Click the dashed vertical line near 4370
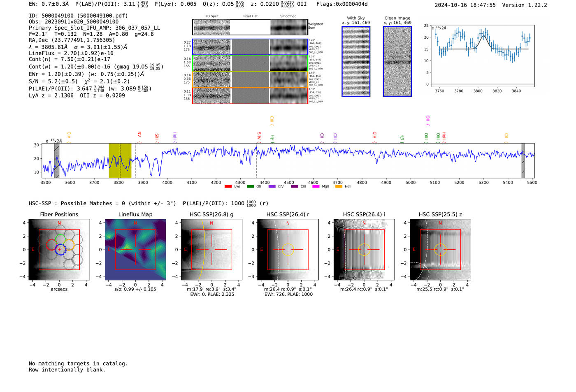Viewport: 576px width, 392px height. point(256,160)
